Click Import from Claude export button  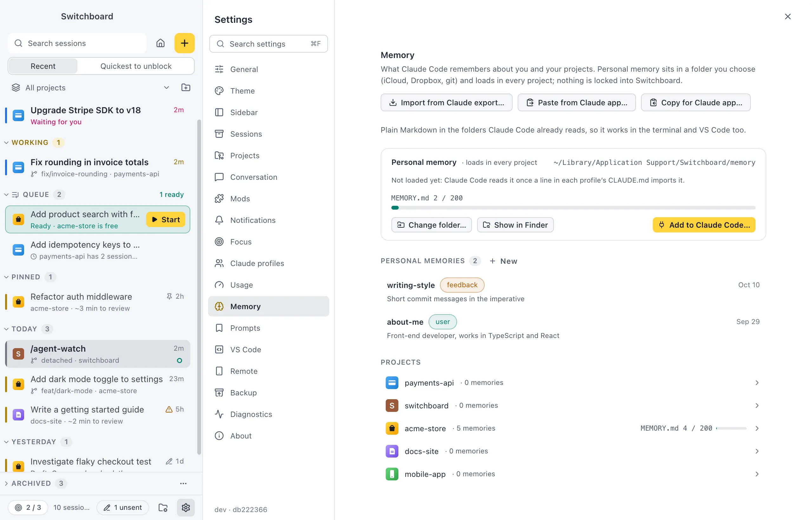click(x=446, y=102)
